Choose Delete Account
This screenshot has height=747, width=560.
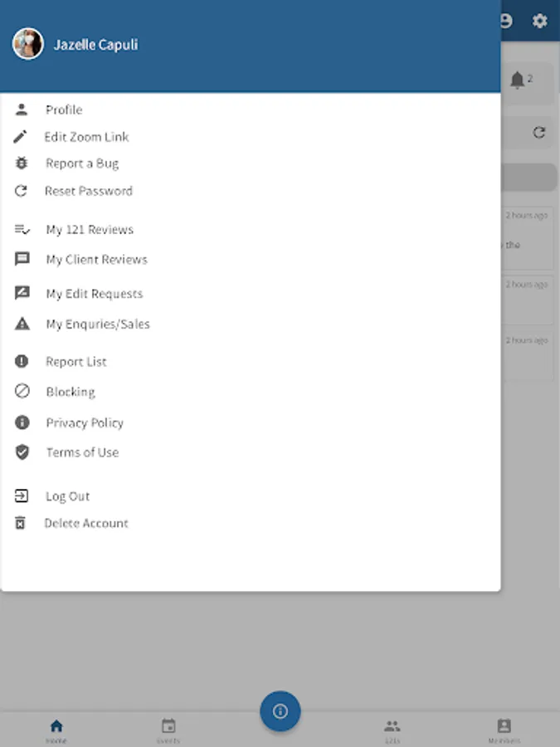[86, 523]
